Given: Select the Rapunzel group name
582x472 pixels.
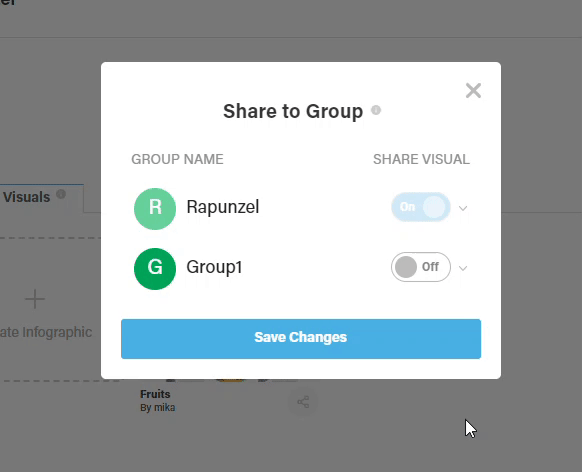Looking at the screenshot, I should [x=223, y=207].
